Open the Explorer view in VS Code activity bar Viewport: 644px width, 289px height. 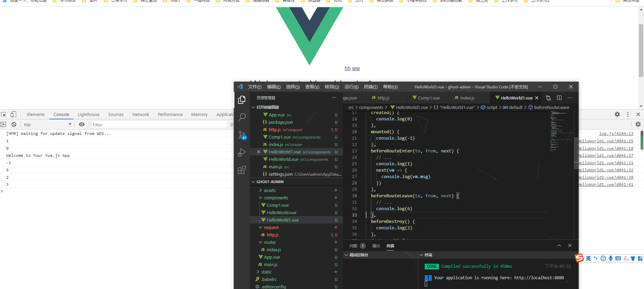click(242, 100)
